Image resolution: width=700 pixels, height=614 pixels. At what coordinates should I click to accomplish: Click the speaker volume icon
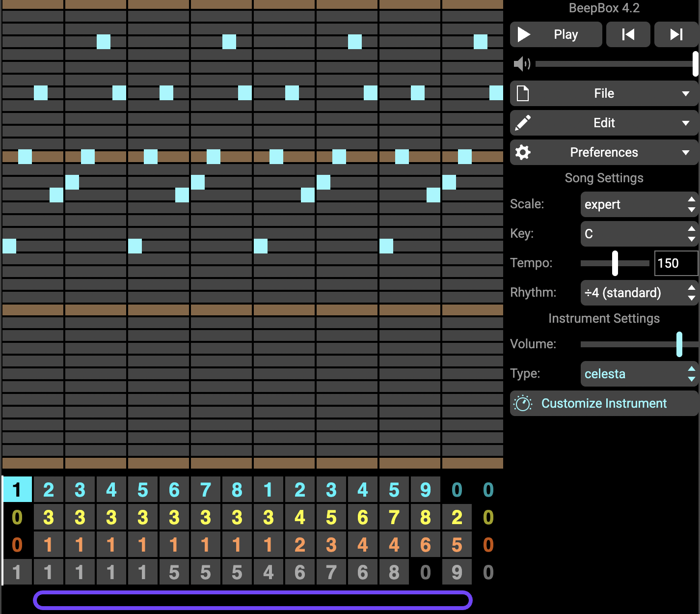(522, 64)
